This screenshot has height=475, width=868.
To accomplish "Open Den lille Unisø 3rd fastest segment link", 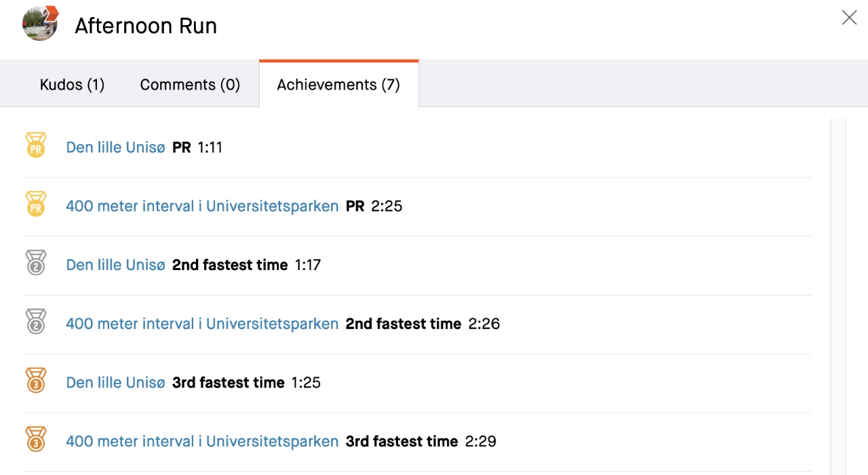I will (115, 383).
